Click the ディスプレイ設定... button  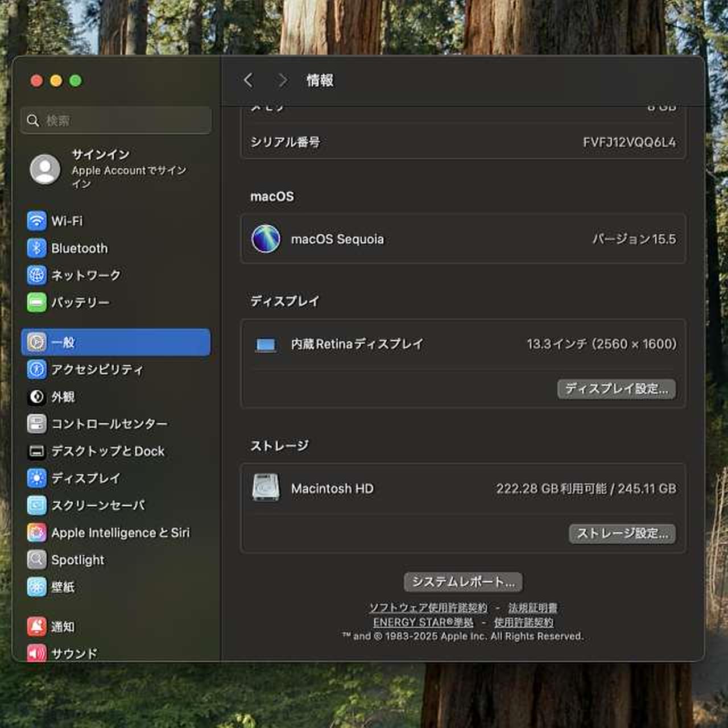(x=617, y=389)
